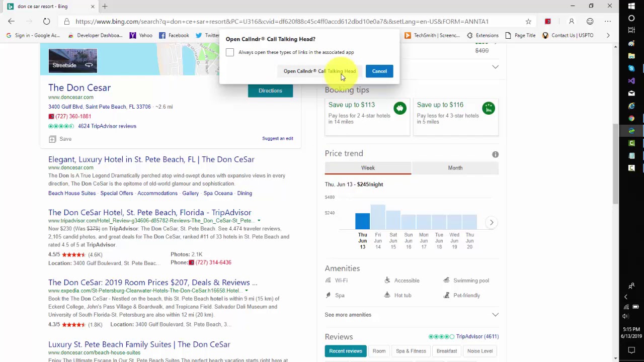Viewport: 644px width, 362px height.
Task: Click the green piggy bank icon on Save up to $113
Action: click(400, 108)
